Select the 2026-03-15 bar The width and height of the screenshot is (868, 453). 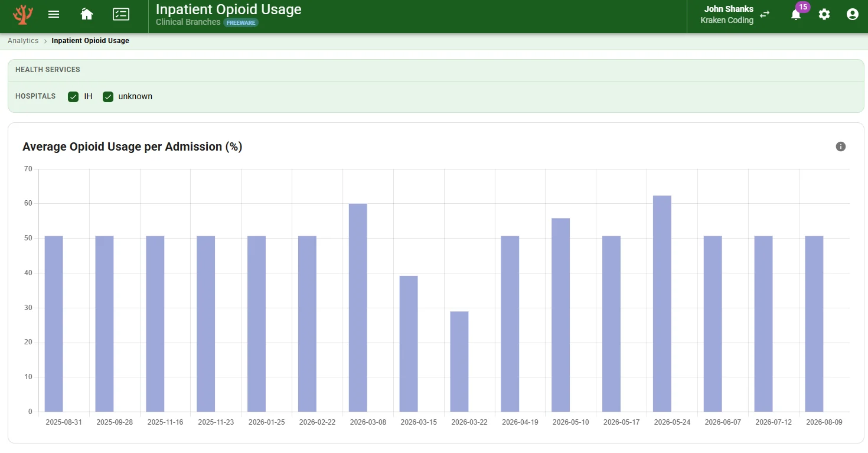point(409,344)
